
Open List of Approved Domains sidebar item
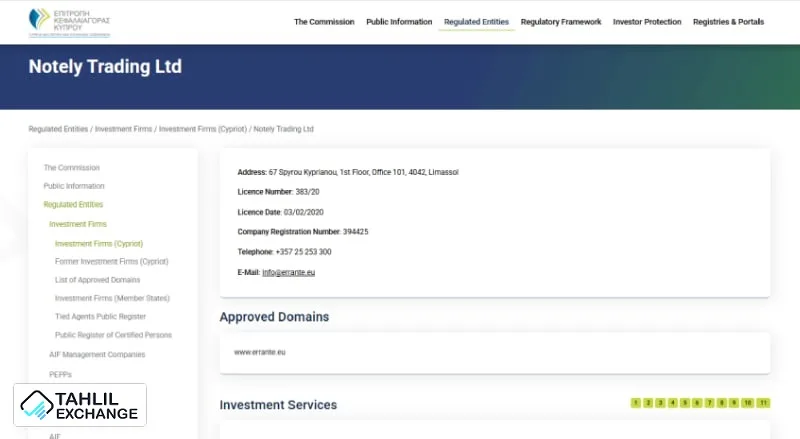point(98,280)
